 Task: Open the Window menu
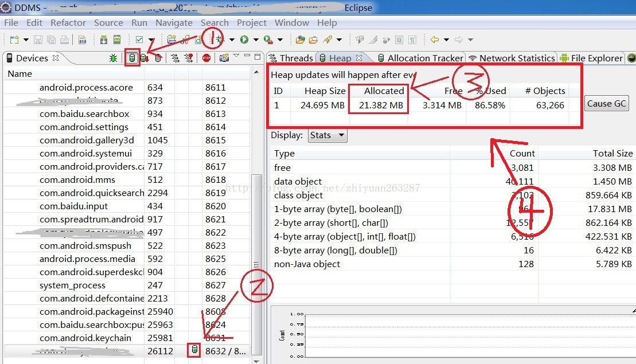coord(292,23)
